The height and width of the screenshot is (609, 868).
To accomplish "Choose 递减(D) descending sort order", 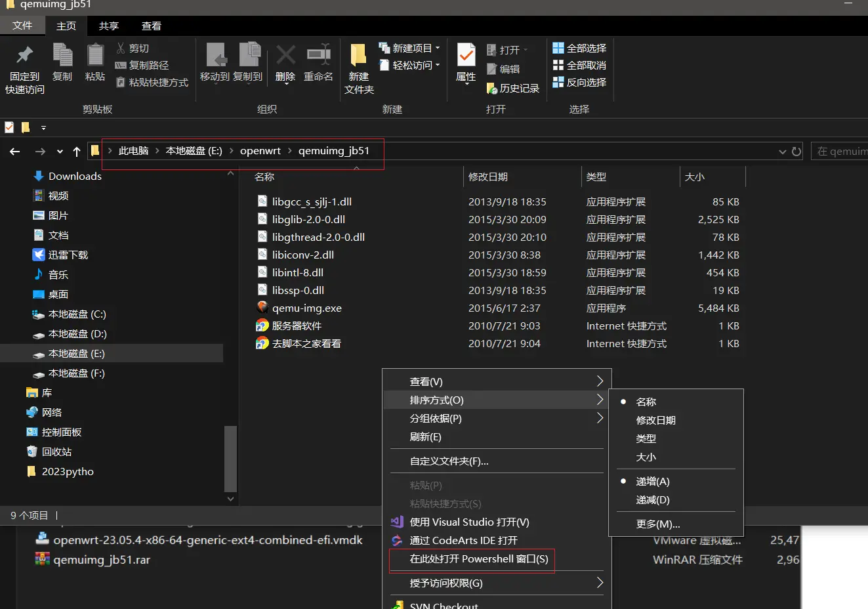I will click(x=652, y=500).
